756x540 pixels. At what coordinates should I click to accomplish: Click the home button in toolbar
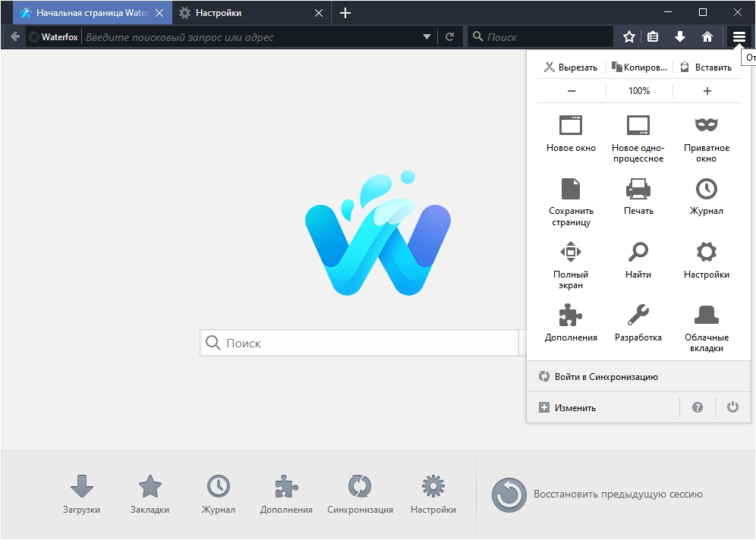tap(707, 36)
